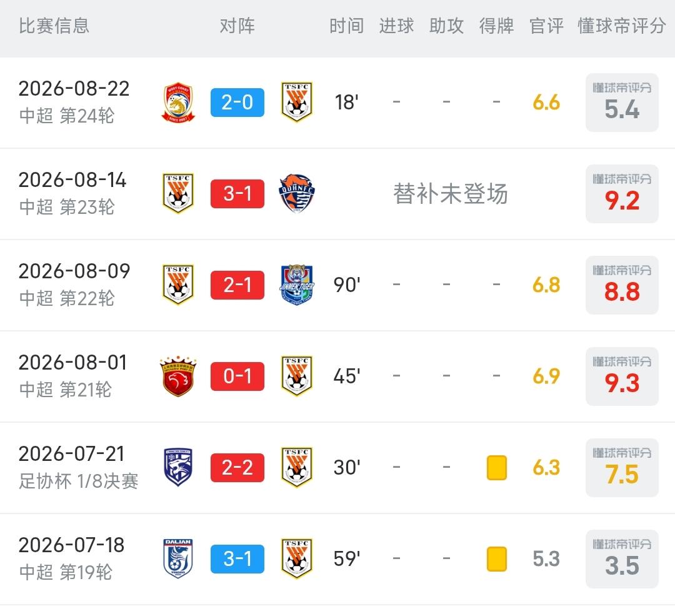Tap the 懂球帝评分 9.3 rating box
Image resolution: width=675 pixels, height=616 pixels.
tap(622, 376)
